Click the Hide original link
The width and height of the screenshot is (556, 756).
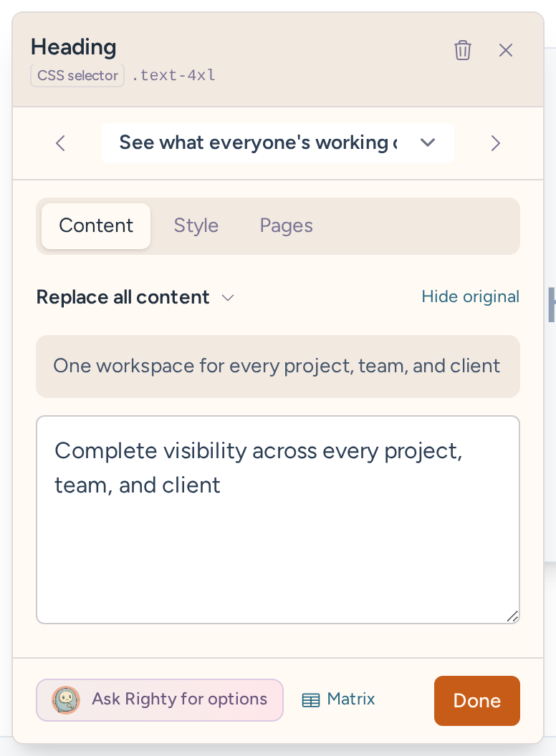tap(470, 296)
